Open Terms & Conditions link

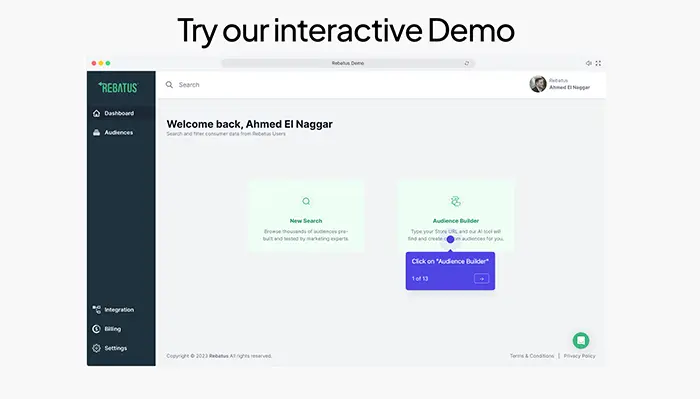532,356
